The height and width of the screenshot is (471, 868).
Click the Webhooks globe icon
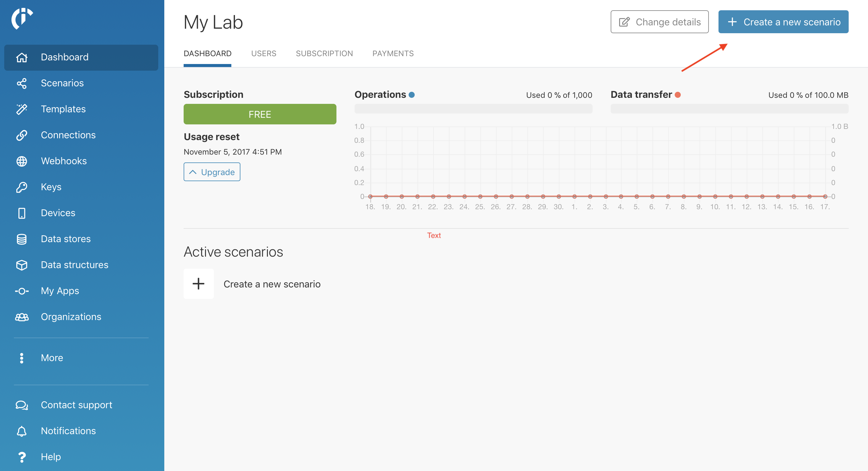(21, 161)
